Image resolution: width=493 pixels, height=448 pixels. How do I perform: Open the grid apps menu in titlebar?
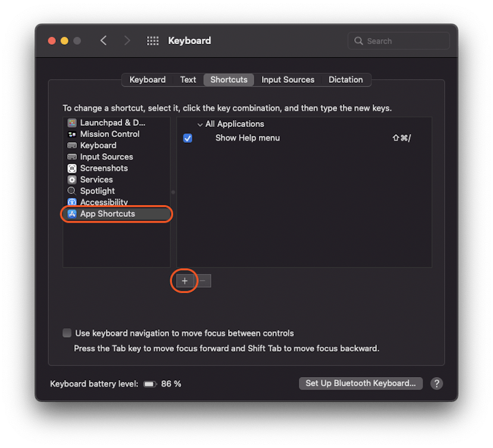152,41
